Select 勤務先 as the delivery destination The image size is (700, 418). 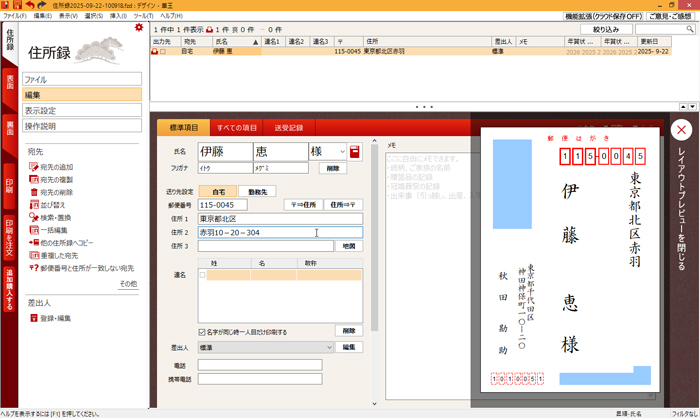[256, 191]
